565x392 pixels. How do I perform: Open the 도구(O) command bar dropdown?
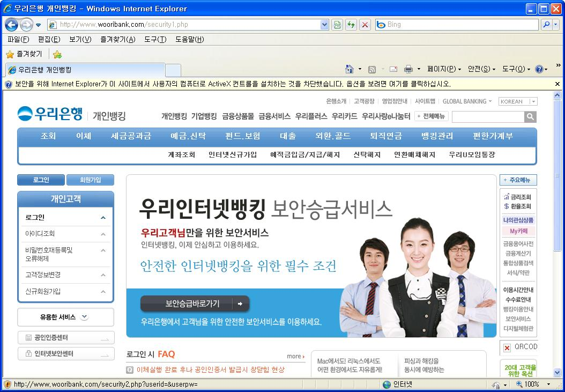516,69
